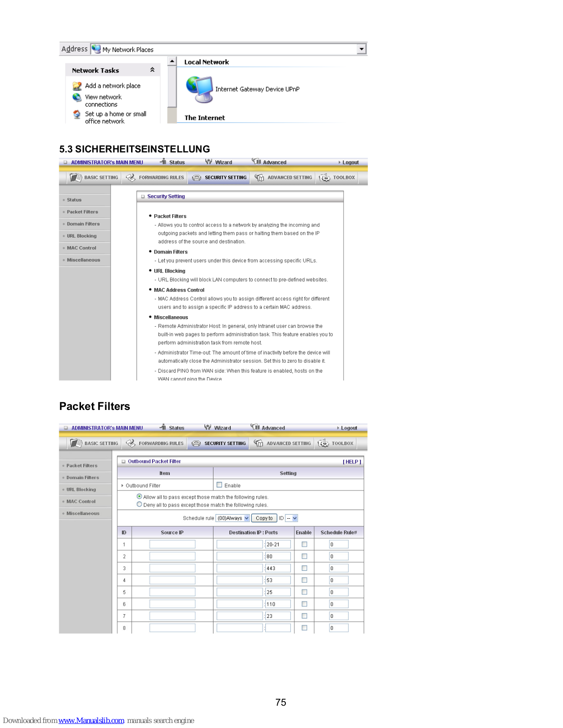Open Security Setting tab in upper screenshot
This screenshot has width=563, height=728.
(219, 177)
